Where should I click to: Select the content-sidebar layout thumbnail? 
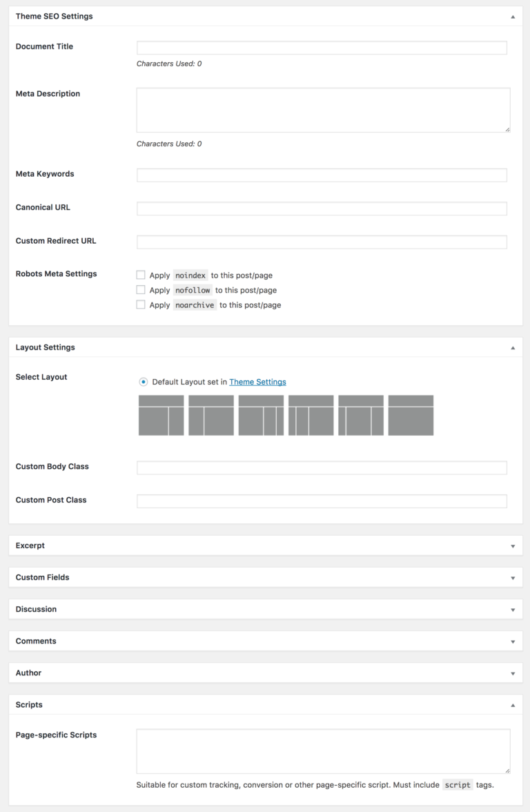click(x=161, y=416)
